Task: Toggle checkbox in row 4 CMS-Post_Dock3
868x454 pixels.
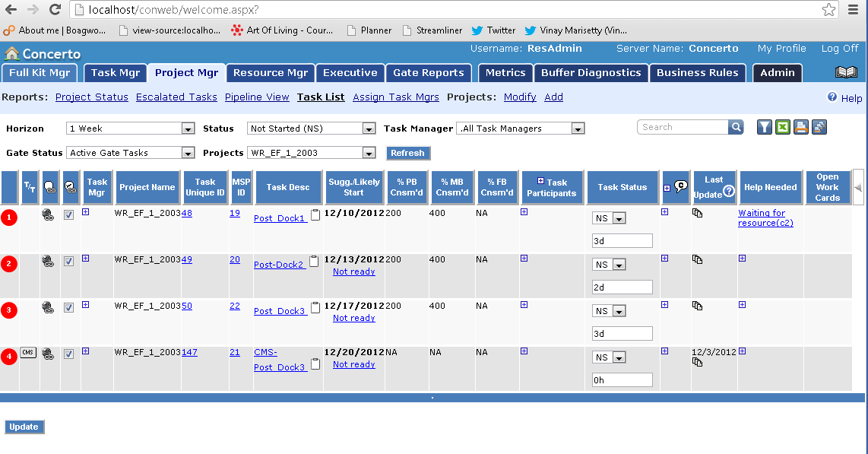Action: (x=68, y=354)
